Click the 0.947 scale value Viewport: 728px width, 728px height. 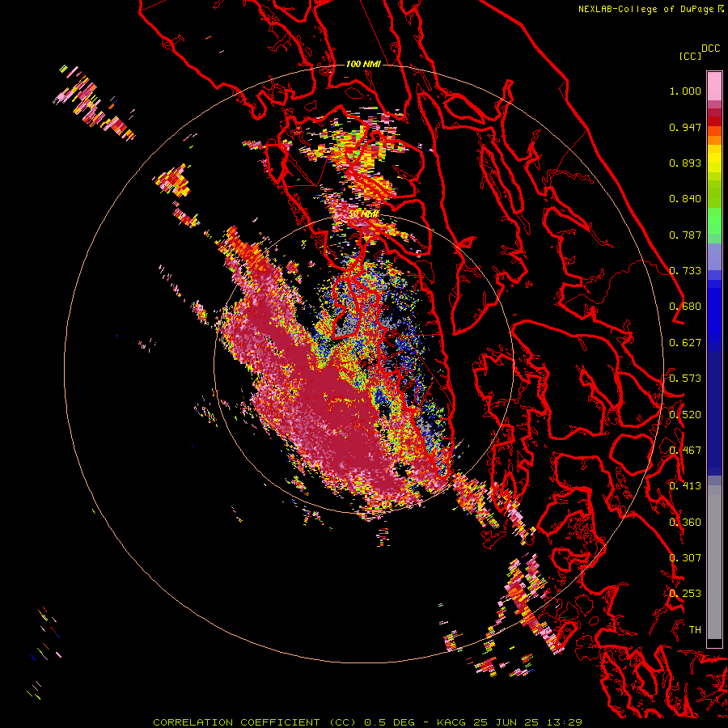(x=685, y=127)
